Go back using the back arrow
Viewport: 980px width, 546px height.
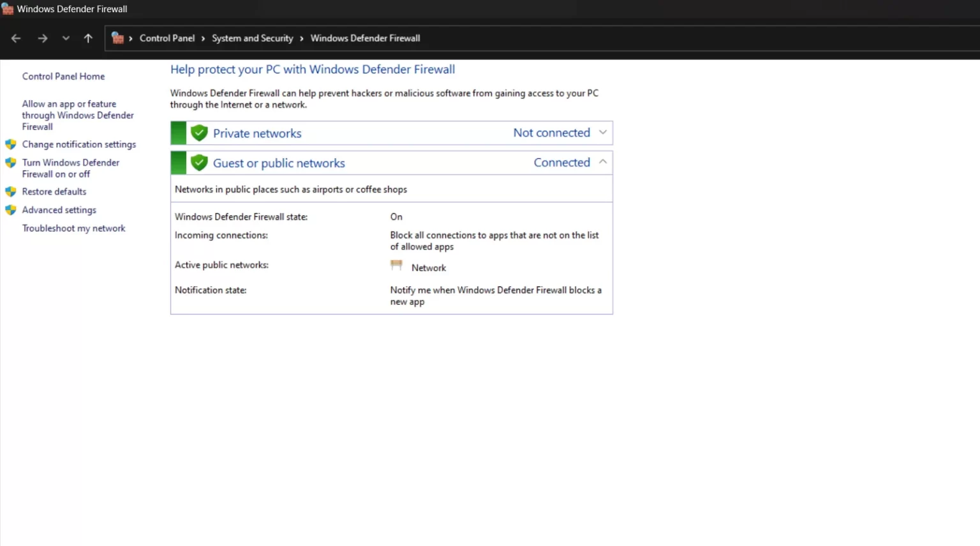coord(16,38)
